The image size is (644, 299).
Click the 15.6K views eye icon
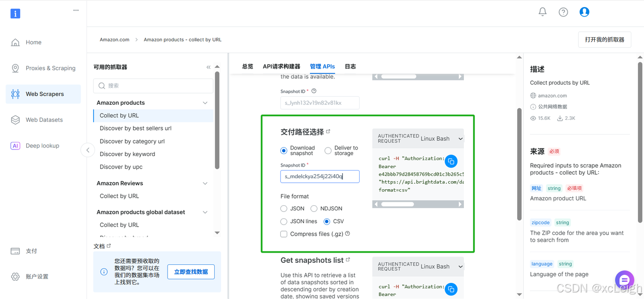533,118
